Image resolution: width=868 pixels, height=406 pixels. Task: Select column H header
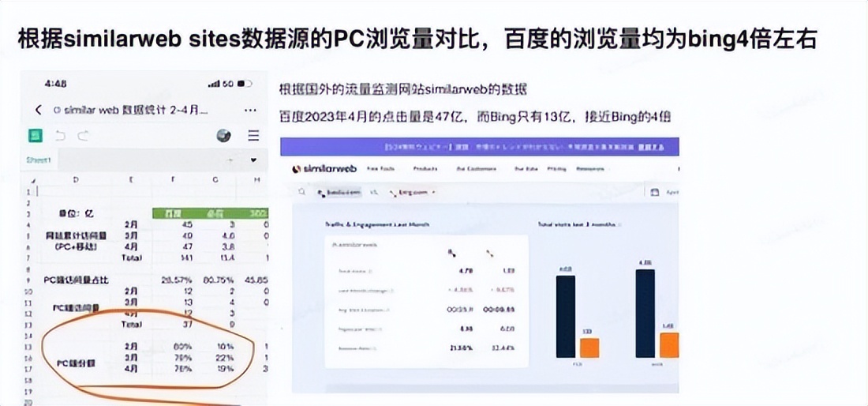(256, 180)
